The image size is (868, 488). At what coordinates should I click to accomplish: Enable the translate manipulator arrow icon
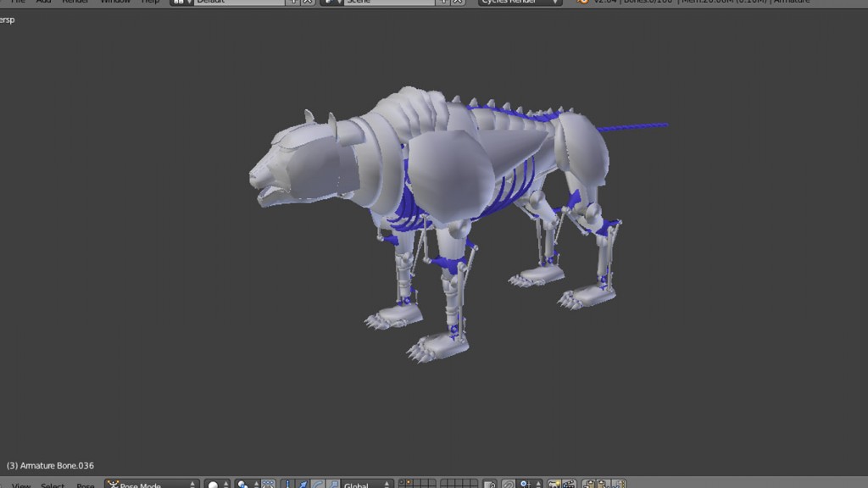303,483
